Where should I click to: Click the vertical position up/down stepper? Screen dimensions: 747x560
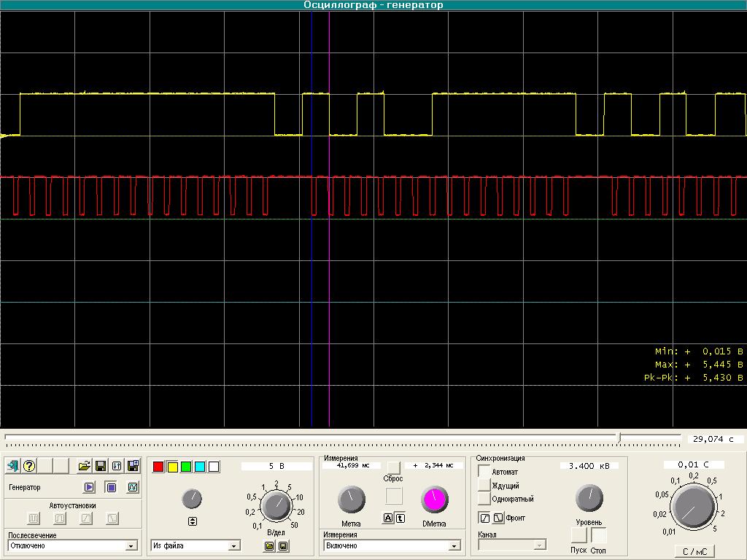193,521
